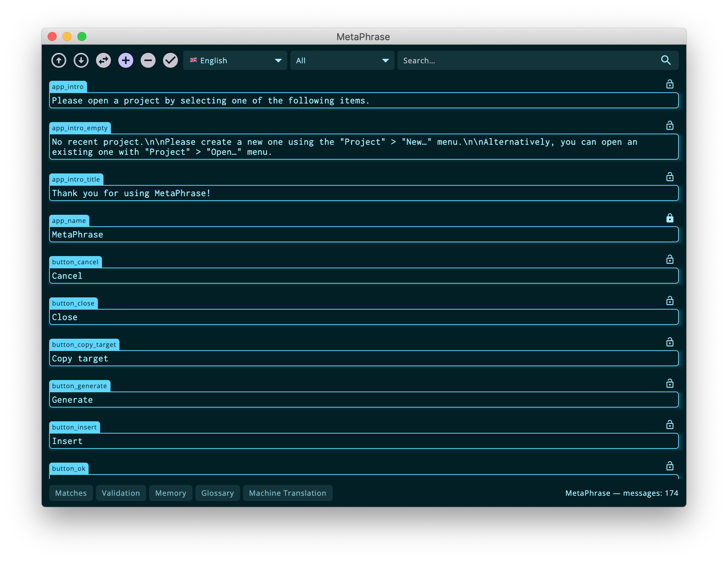This screenshot has height=562, width=728.
Task: Toggle the lock for button_insert
Action: tap(670, 425)
